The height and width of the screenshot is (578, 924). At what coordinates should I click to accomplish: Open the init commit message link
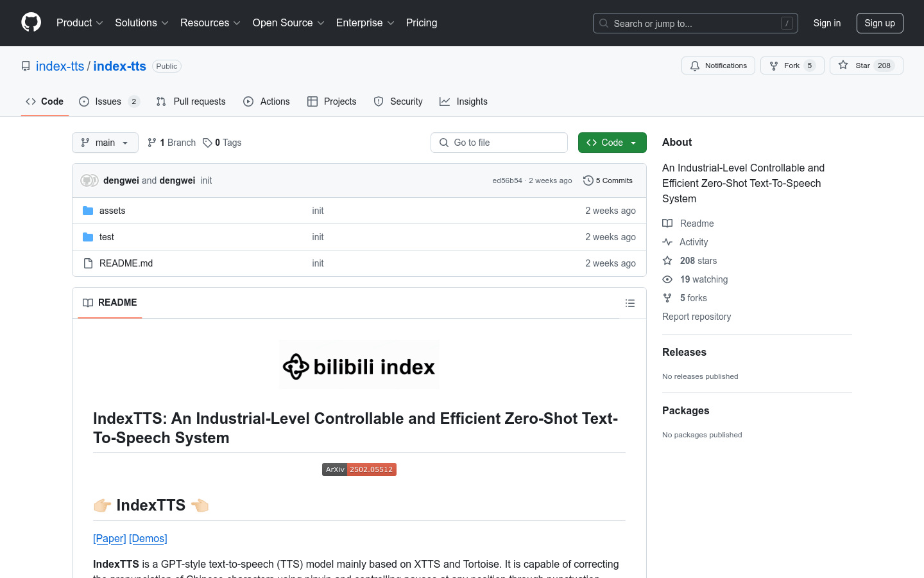point(206,180)
